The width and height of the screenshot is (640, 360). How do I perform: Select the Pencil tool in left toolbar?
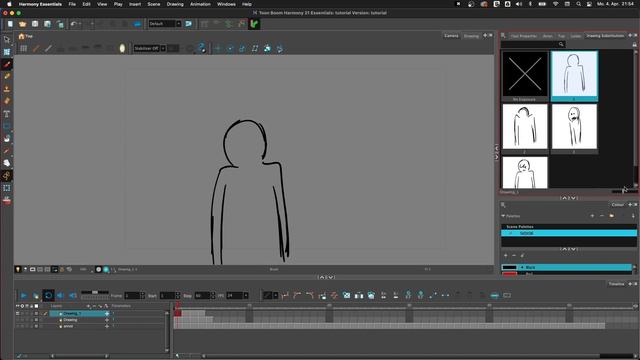[7, 76]
